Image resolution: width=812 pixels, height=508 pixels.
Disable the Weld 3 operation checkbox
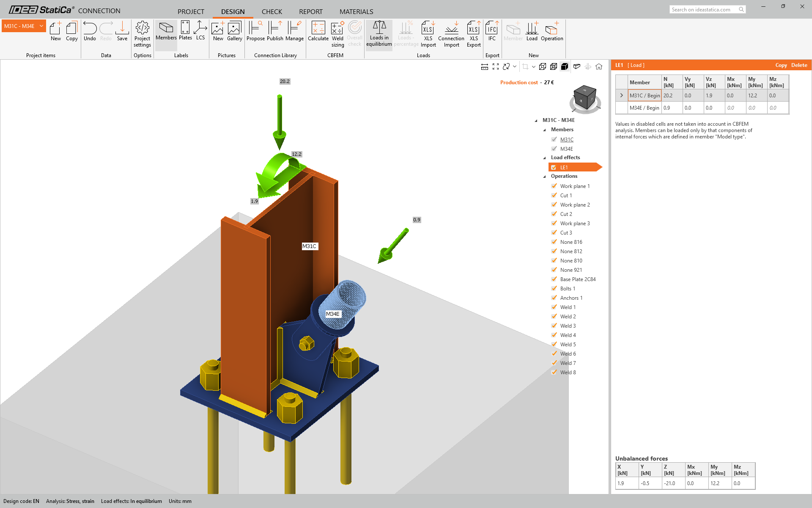point(554,326)
